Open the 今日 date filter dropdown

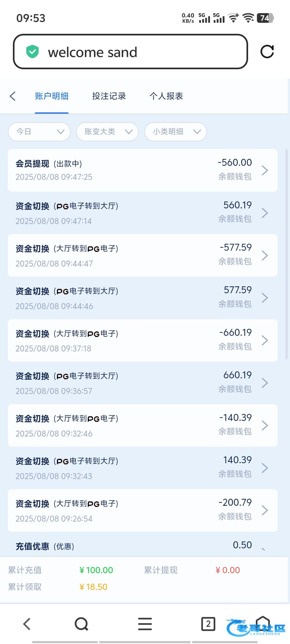[39, 132]
